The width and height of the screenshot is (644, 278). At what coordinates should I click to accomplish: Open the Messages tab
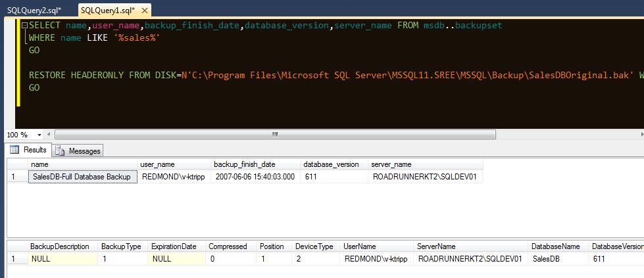[x=84, y=151]
